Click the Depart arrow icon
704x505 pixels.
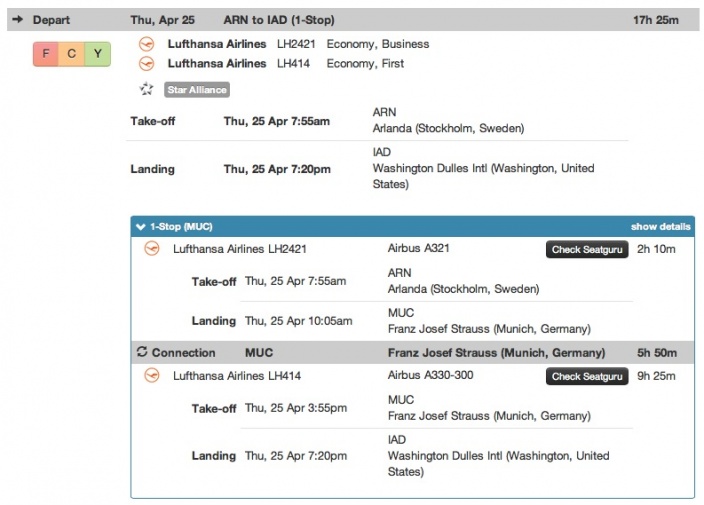[x=19, y=20]
